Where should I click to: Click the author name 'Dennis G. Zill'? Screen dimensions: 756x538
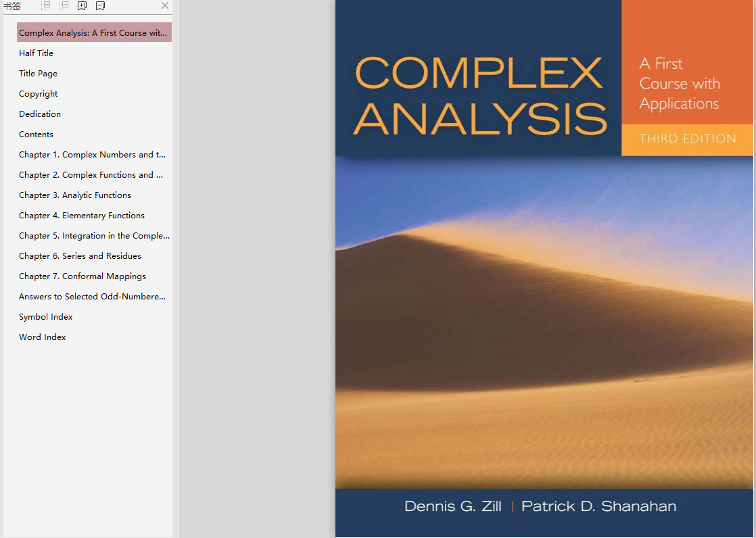click(x=453, y=506)
